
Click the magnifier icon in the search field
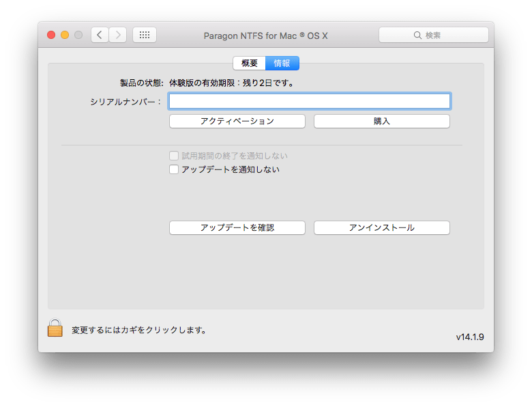point(417,36)
